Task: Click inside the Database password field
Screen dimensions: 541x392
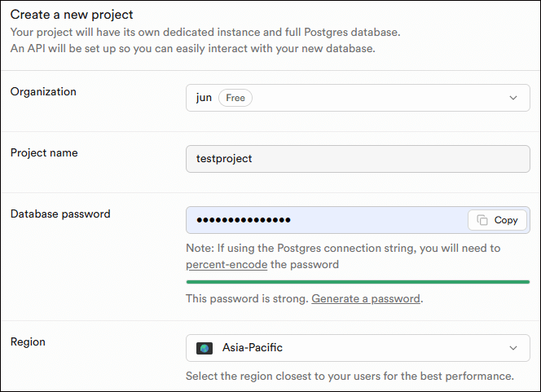Action: tap(326, 220)
